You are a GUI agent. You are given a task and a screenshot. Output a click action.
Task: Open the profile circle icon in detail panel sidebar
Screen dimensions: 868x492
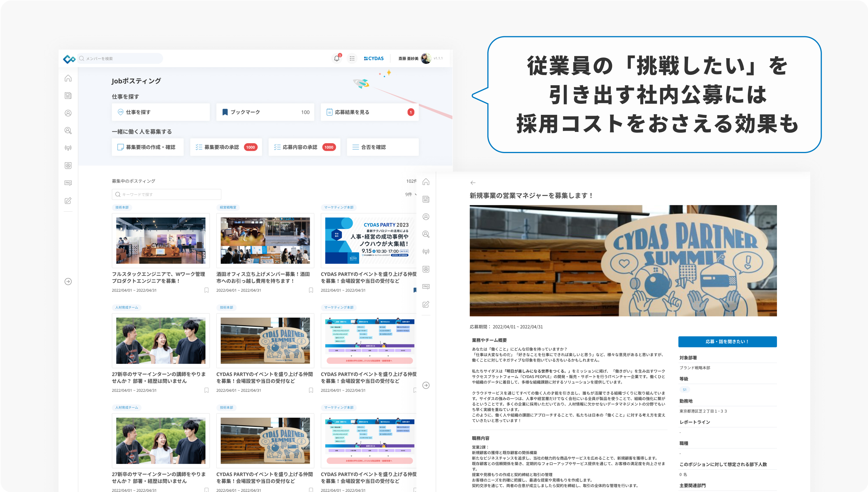426,217
